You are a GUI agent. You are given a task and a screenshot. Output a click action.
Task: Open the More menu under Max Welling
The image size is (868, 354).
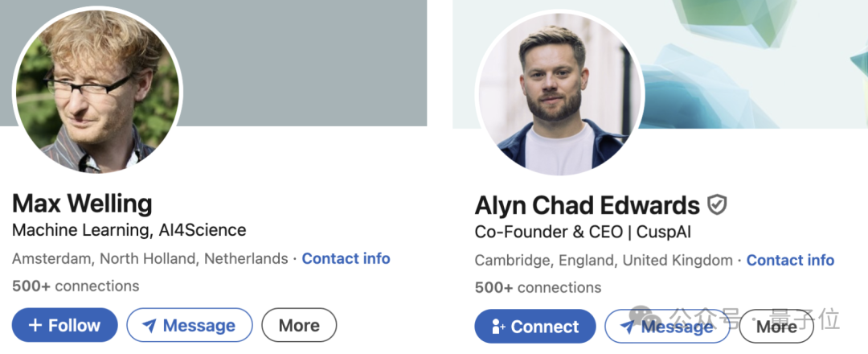pos(299,326)
